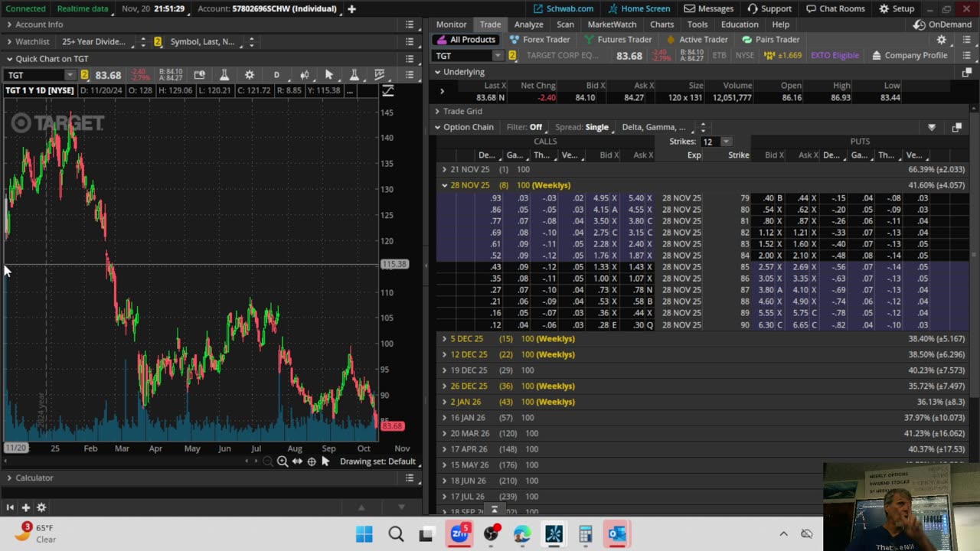980x551 pixels.
Task: Open the Account Info panel menu icon
Action: click(410, 24)
